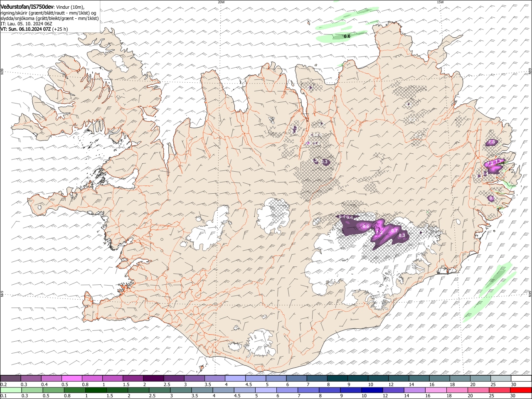Click the '15W' longitude label at top
This screenshot has width=532, height=399.
[440, 2]
